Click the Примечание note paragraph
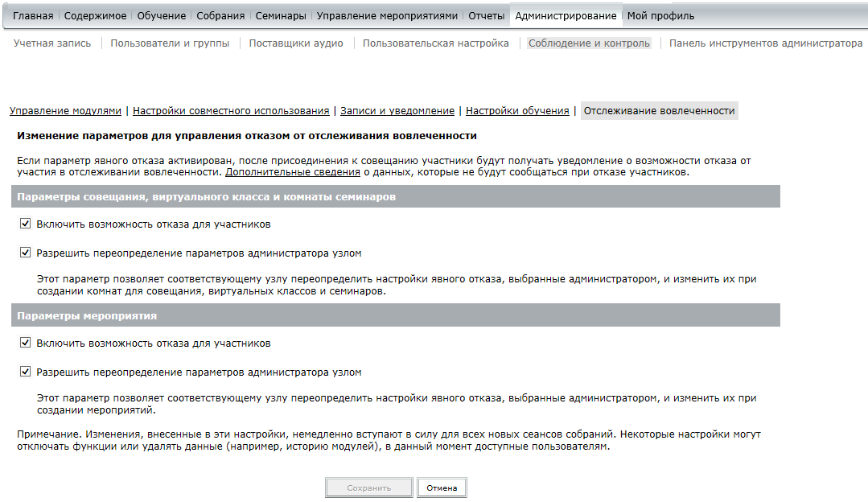The image size is (868, 502). 389,441
